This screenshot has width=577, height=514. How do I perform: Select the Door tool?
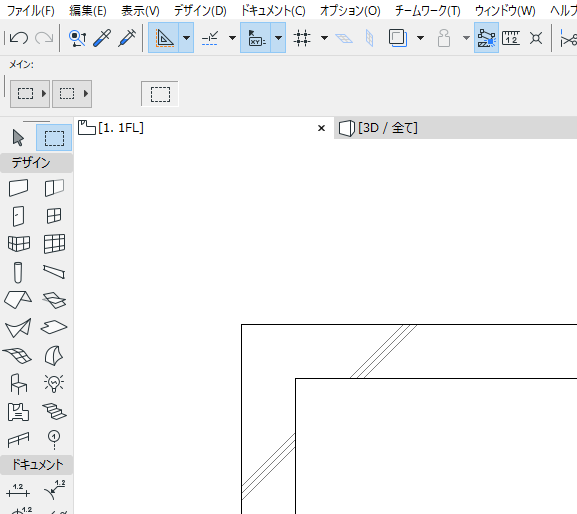18,216
